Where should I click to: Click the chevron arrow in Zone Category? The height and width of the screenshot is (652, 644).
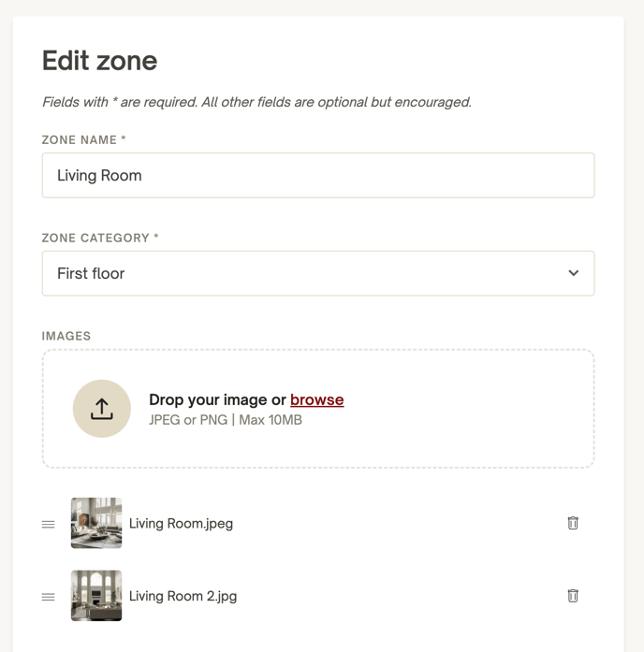click(574, 273)
